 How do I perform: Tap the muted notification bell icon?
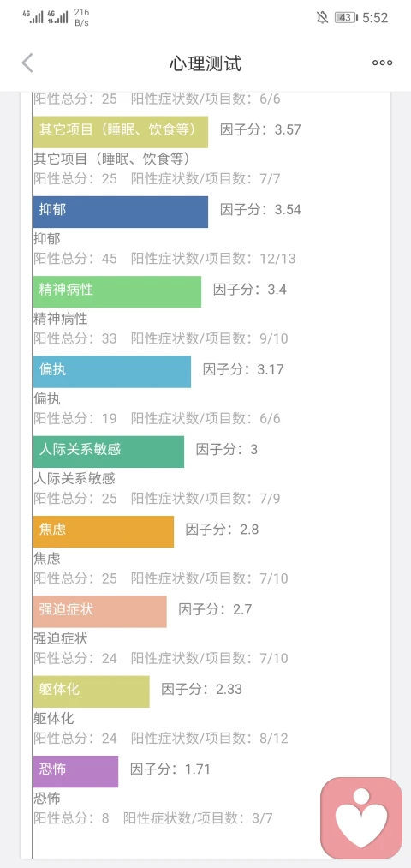322,18
